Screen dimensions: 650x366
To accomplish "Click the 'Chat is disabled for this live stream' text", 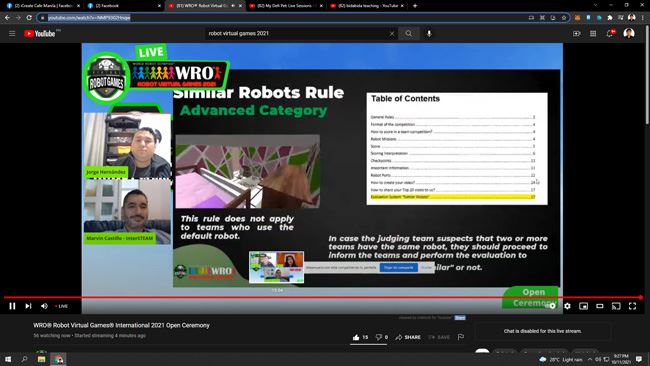I will point(542,331).
